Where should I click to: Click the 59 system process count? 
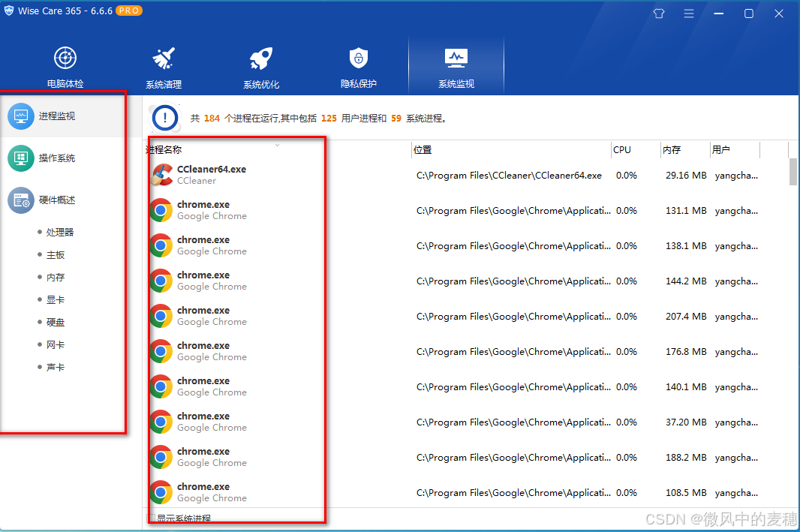(396, 119)
